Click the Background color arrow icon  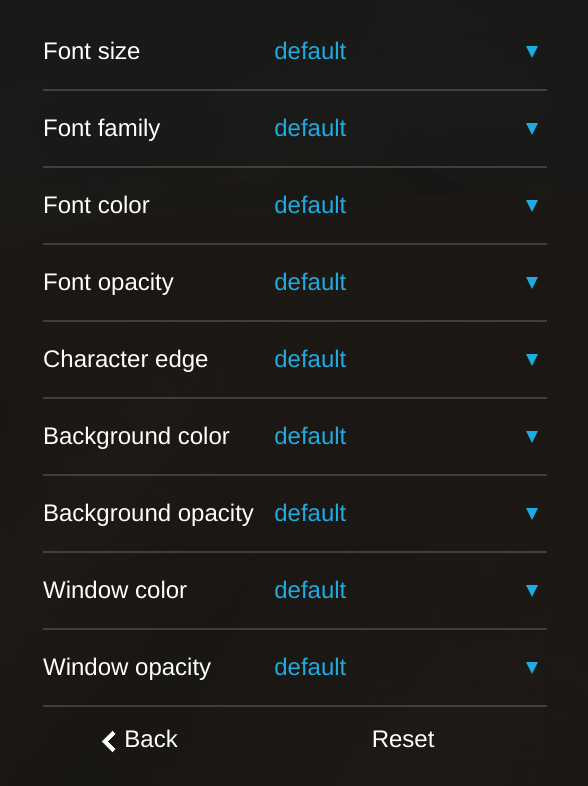click(x=532, y=436)
